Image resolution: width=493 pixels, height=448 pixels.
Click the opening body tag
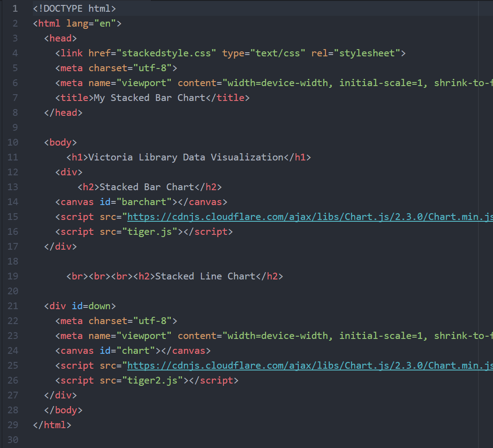(60, 142)
